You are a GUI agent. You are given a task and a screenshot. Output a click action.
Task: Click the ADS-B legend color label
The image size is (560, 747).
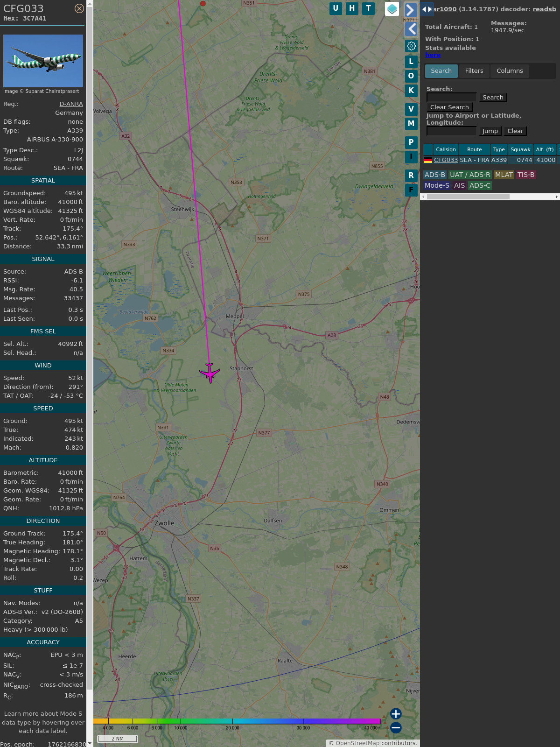pyautogui.click(x=435, y=175)
